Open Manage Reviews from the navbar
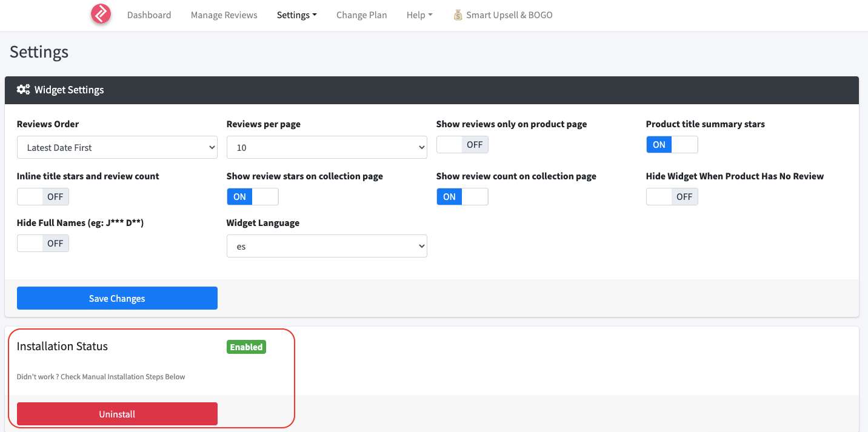Screen dimensions: 868x432 tap(224, 15)
